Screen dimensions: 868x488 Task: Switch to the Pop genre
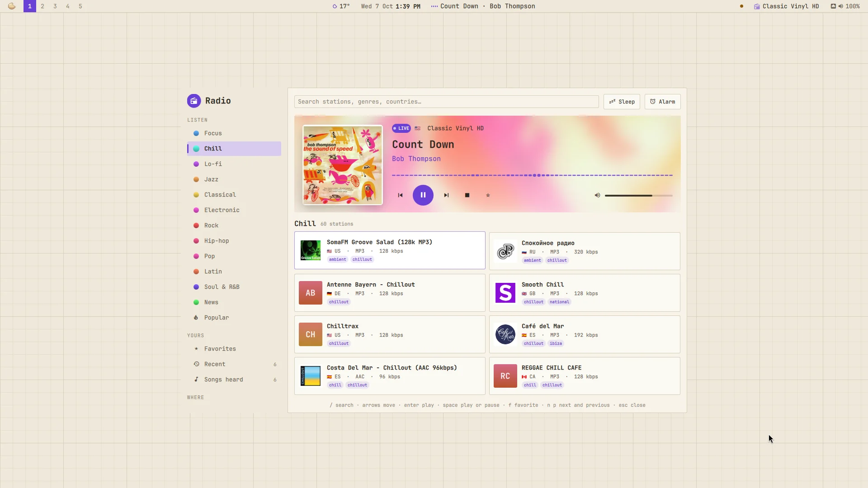[x=234, y=256]
